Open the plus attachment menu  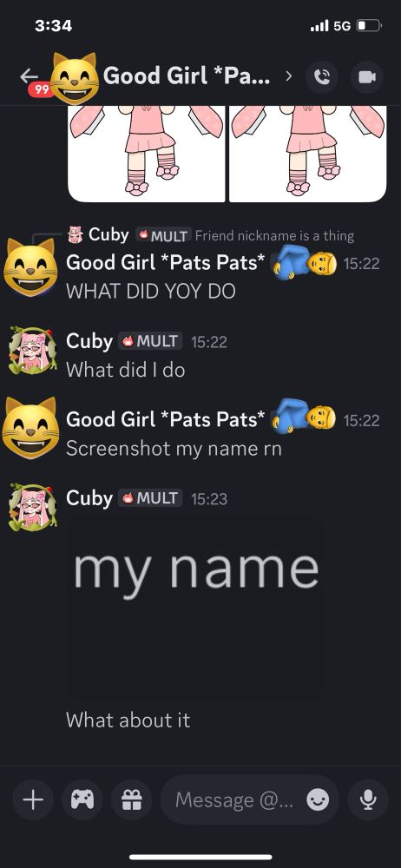[33, 799]
